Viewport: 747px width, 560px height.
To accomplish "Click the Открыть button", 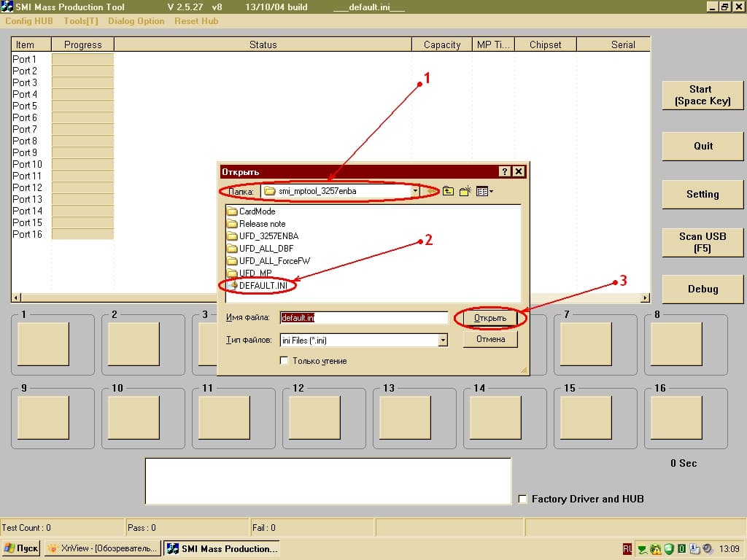I will [x=490, y=318].
